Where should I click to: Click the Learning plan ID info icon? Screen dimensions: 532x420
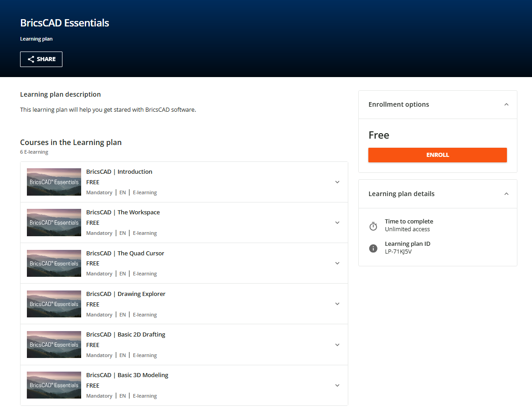373,248
